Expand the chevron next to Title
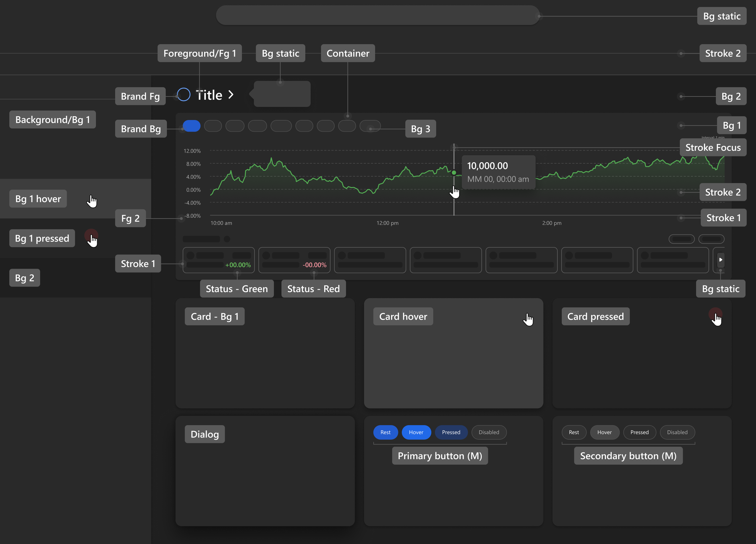Image resolution: width=756 pixels, height=544 pixels. point(231,95)
